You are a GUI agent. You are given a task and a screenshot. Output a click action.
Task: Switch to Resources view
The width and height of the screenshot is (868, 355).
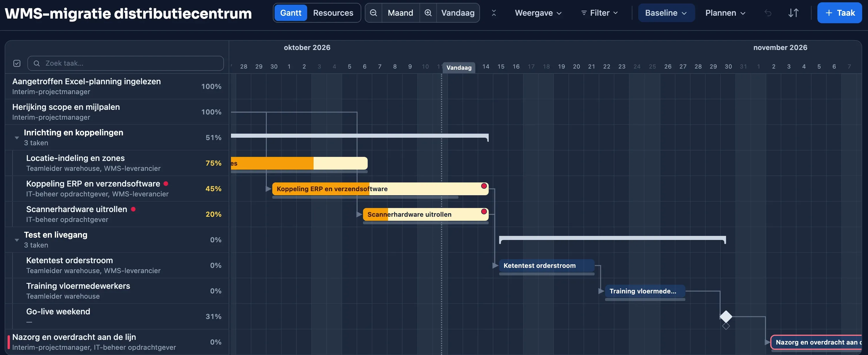tap(333, 13)
